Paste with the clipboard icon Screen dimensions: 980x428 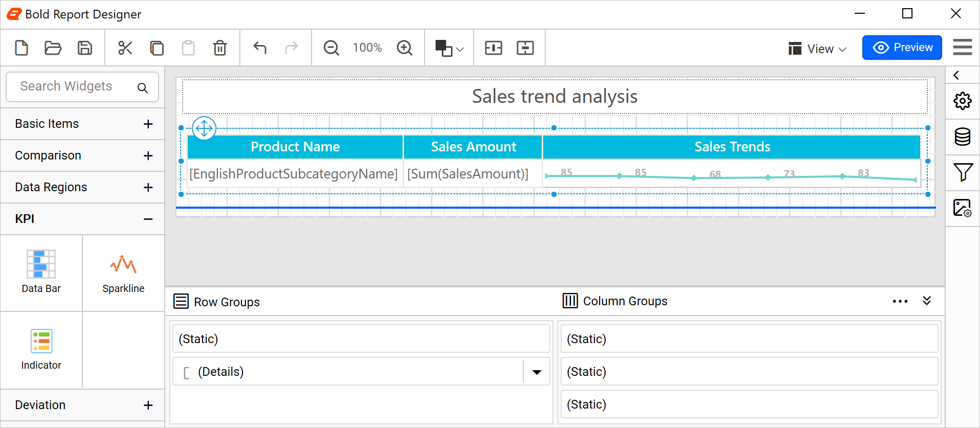(188, 48)
